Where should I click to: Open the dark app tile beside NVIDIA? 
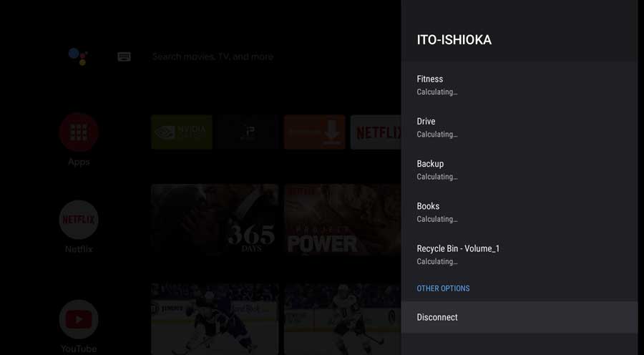[248, 132]
